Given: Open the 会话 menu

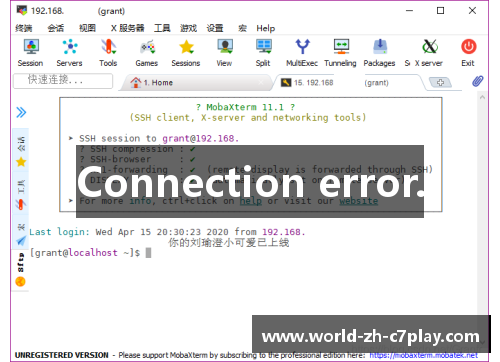Looking at the screenshot, I should tap(55, 28).
